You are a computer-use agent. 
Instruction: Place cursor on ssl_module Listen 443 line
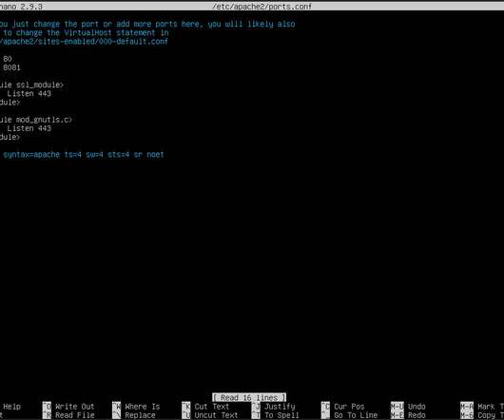(29, 93)
